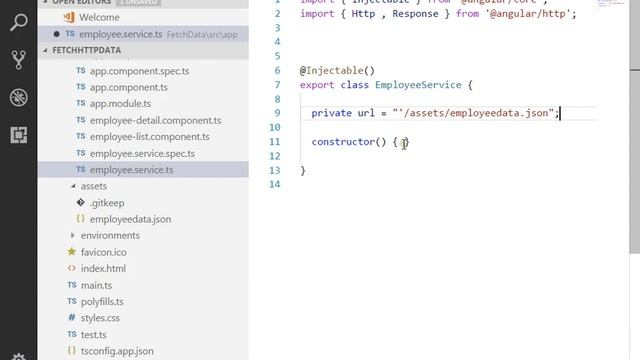Open the Debug view icon
This screenshot has height=360, width=640.
(18, 97)
